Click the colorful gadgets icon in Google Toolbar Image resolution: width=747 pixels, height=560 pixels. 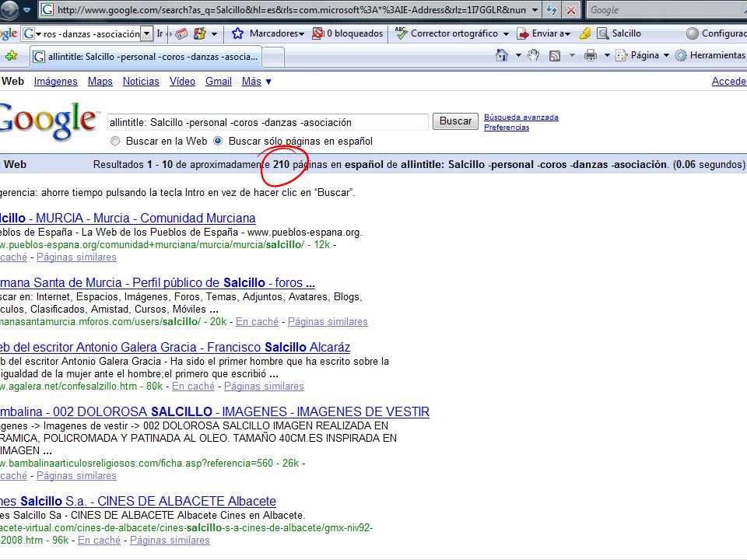click(x=200, y=33)
